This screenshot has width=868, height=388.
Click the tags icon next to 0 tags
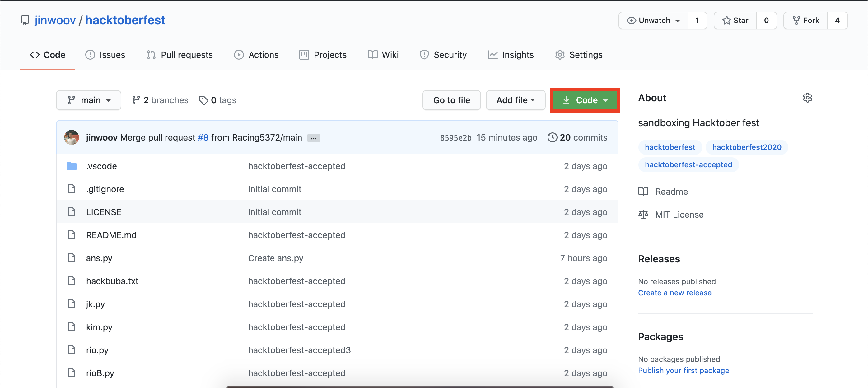[x=203, y=100]
